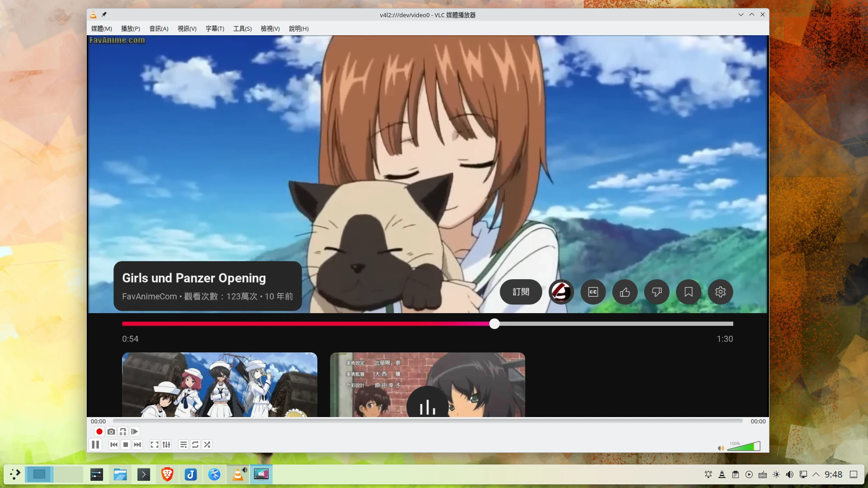Toggle A-B loop button
Screen dimensions: 868x488
click(123, 432)
